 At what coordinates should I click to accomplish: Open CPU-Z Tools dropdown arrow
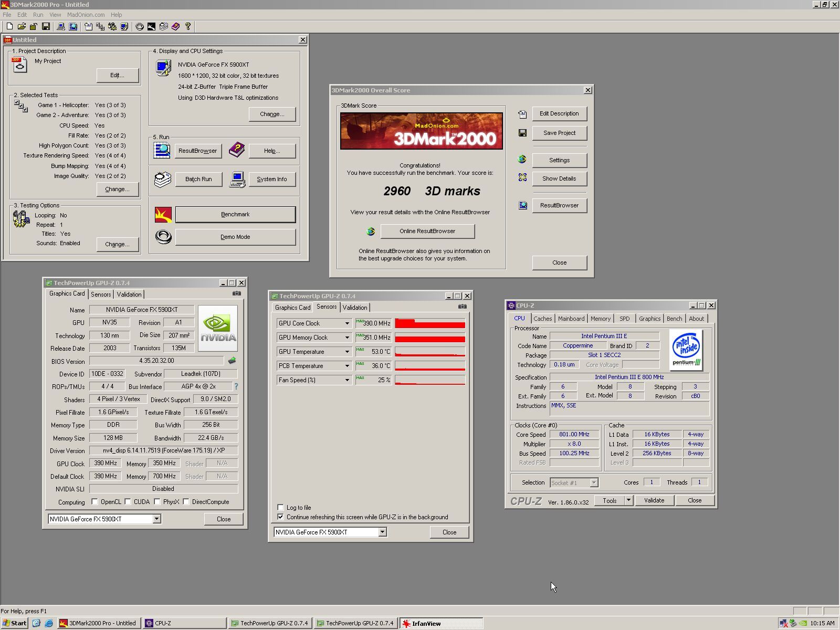[628, 500]
